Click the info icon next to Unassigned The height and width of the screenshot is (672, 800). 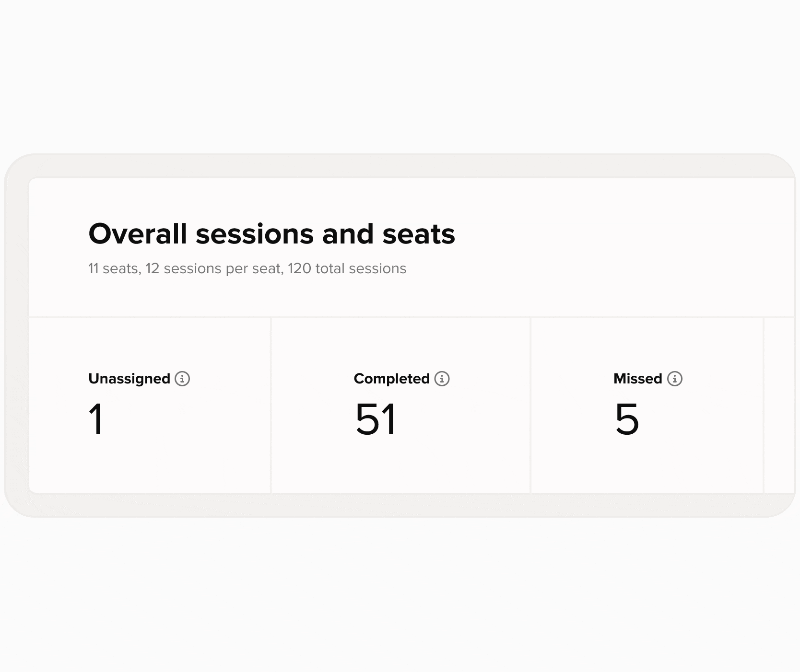[x=182, y=379]
